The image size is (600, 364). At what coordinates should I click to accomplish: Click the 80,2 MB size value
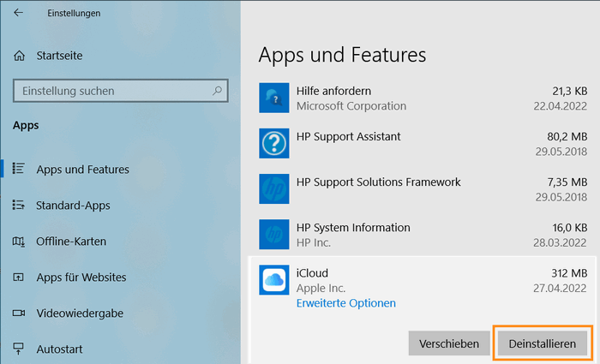point(567,136)
